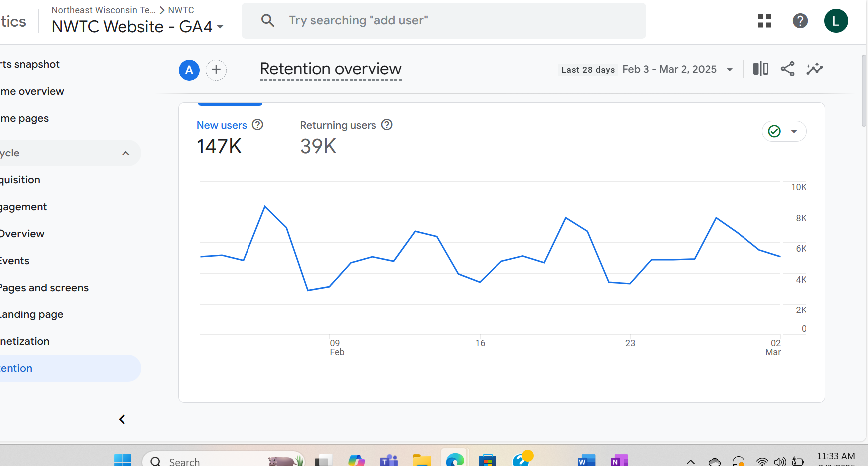
Task: Select Pages and screens in the sidebar
Action: [44, 287]
